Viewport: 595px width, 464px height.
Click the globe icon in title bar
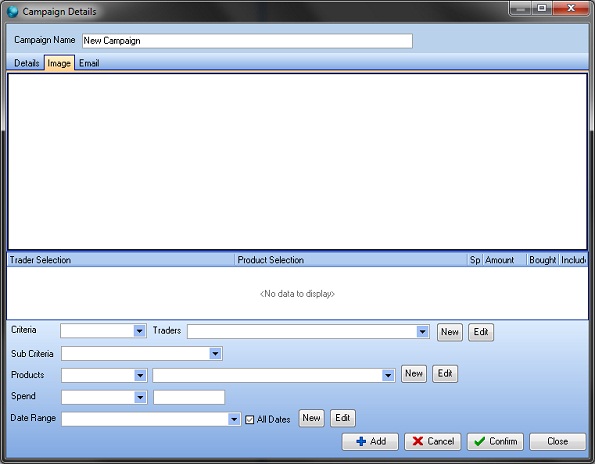coord(13,12)
